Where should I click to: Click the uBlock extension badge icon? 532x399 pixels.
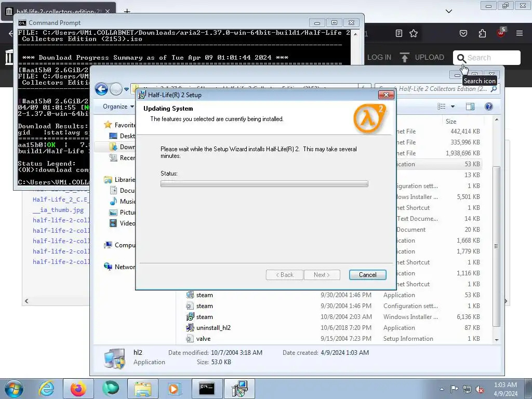(x=501, y=33)
